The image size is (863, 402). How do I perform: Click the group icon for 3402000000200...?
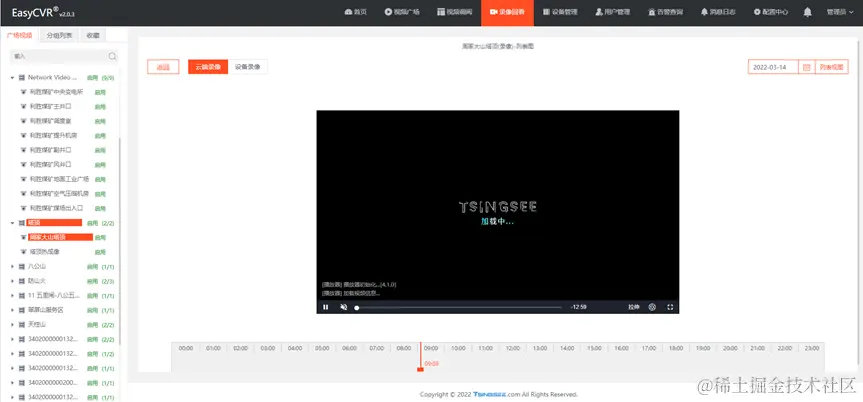click(x=21, y=383)
